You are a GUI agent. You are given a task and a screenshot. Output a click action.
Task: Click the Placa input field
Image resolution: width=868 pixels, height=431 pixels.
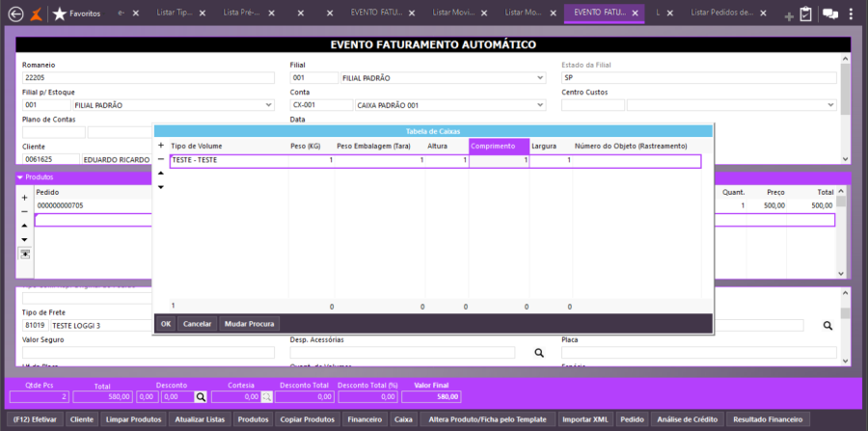pyautogui.click(x=699, y=353)
